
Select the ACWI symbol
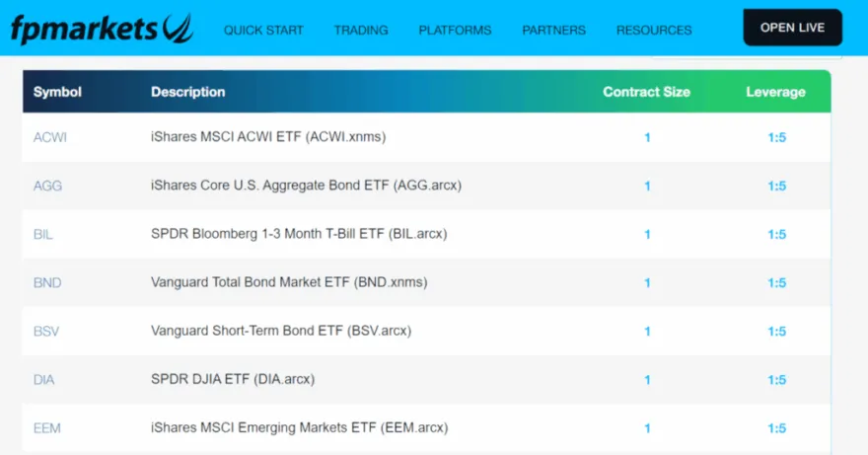point(50,137)
